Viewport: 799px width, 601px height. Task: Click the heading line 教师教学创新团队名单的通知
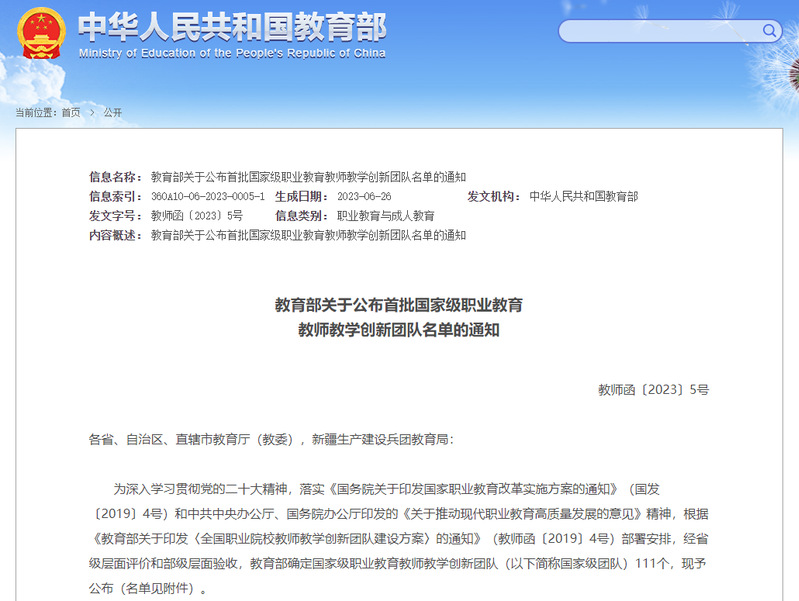(398, 330)
